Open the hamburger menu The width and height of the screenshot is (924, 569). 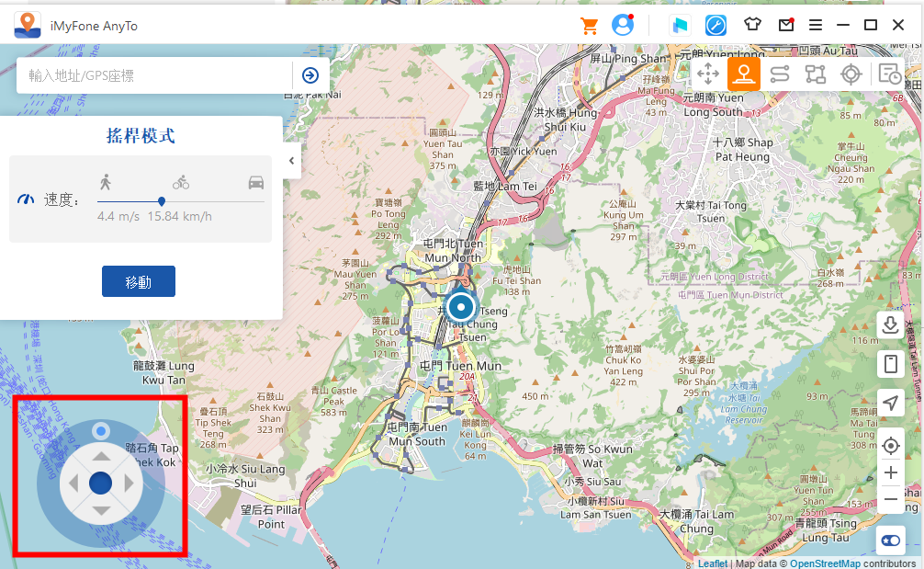click(815, 25)
